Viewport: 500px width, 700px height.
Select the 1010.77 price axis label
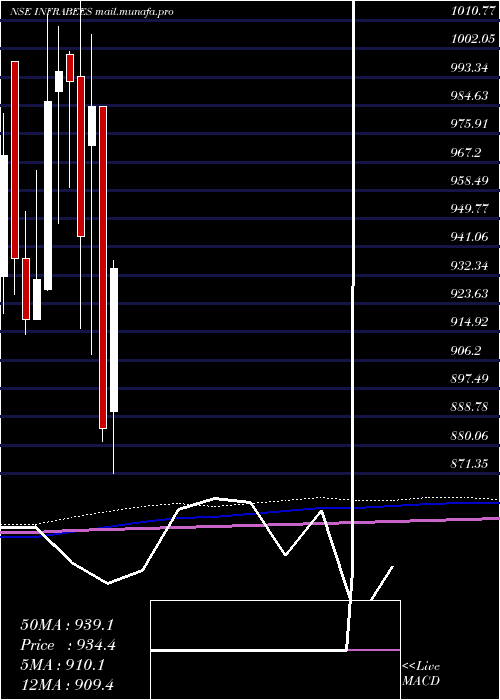[x=472, y=11]
